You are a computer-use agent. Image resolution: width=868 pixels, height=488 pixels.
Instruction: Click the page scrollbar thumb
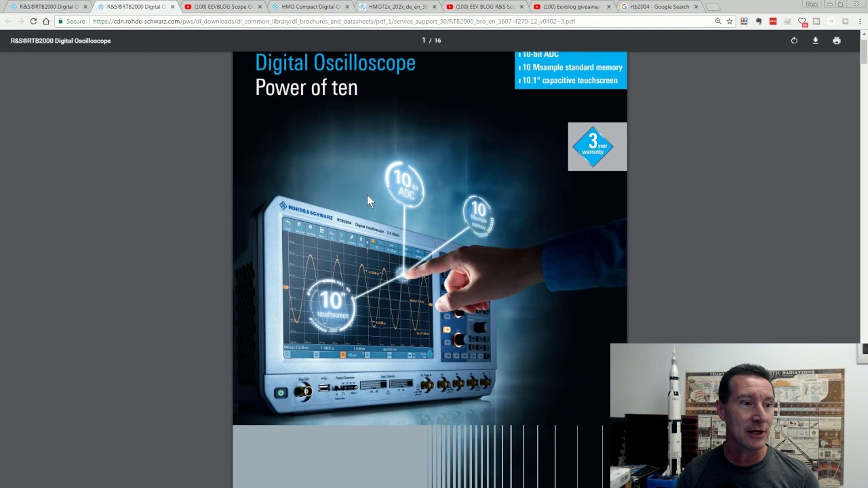tap(864, 52)
